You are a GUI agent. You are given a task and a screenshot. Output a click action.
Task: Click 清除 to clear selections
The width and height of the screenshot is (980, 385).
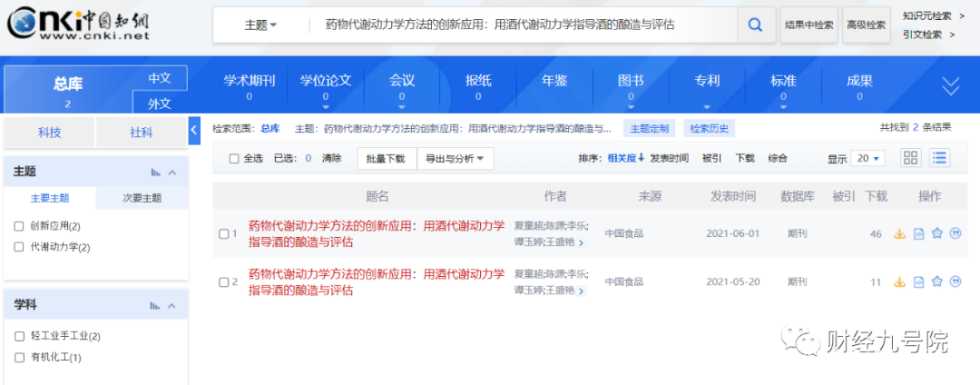pos(332,158)
